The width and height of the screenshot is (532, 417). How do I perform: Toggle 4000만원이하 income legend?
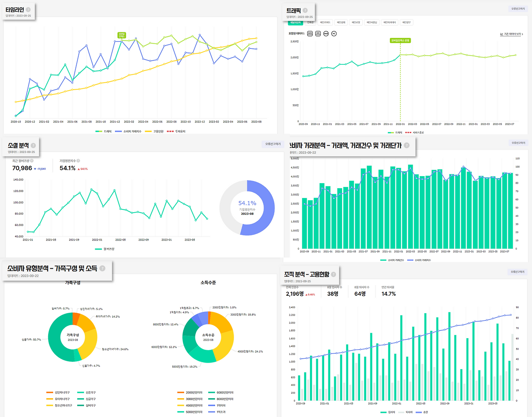[190, 405]
